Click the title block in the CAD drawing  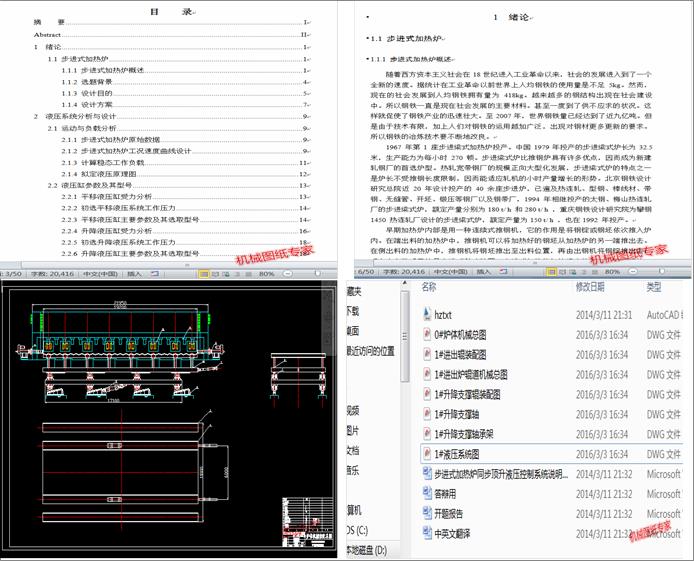(308, 523)
